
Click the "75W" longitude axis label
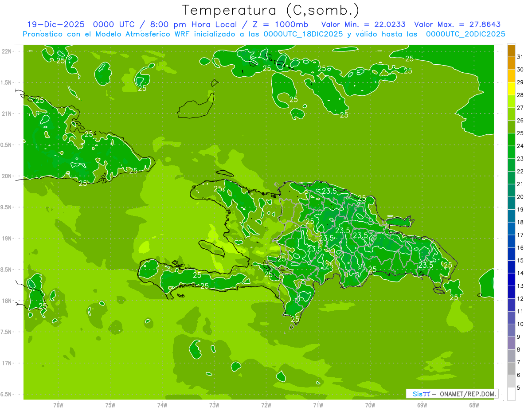pos(110,405)
